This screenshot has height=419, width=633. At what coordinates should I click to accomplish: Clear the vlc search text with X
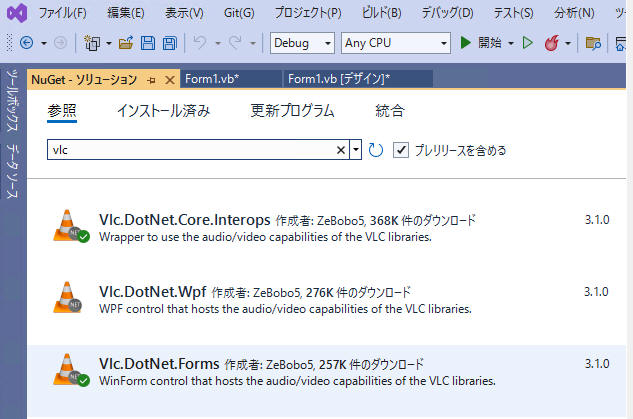(x=341, y=150)
